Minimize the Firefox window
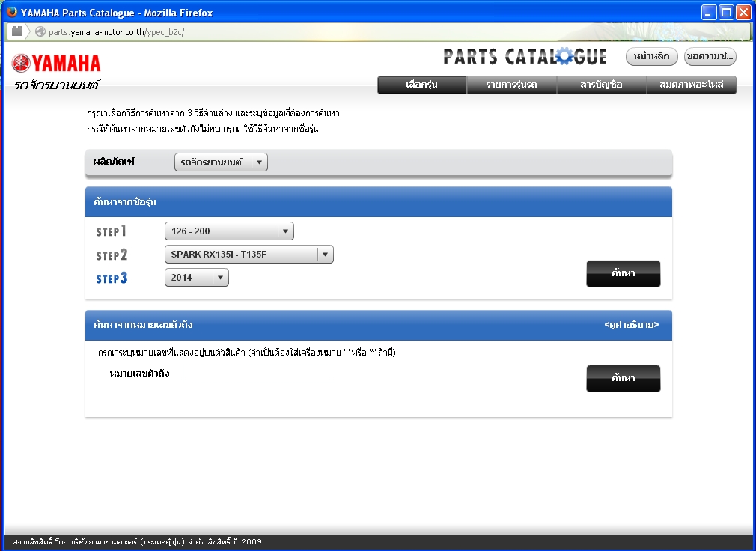756x551 pixels. (708, 13)
